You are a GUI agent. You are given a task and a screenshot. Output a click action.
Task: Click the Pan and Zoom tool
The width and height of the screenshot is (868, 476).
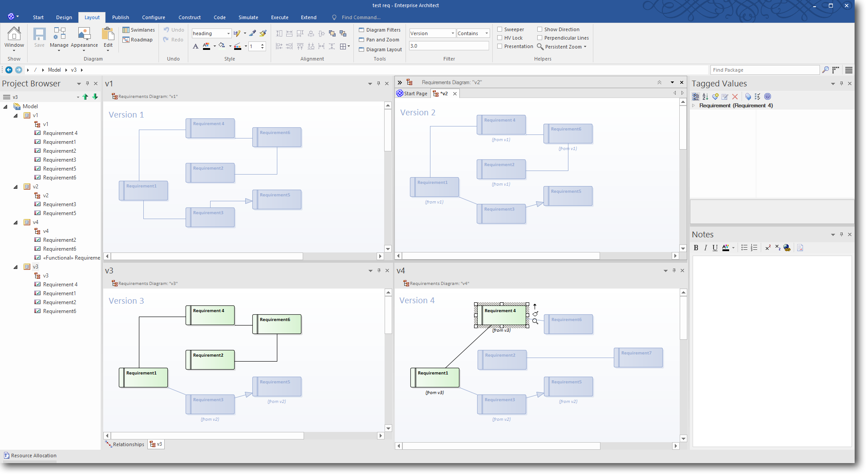379,40
